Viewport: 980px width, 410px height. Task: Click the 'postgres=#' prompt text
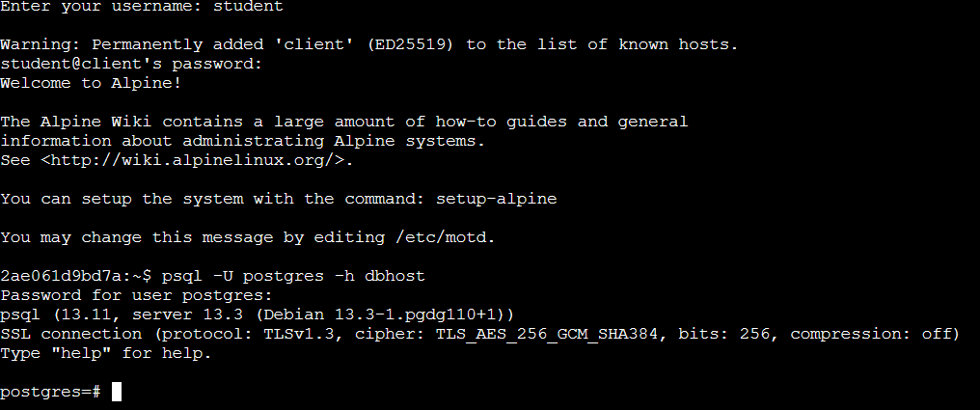pyautogui.click(x=51, y=392)
